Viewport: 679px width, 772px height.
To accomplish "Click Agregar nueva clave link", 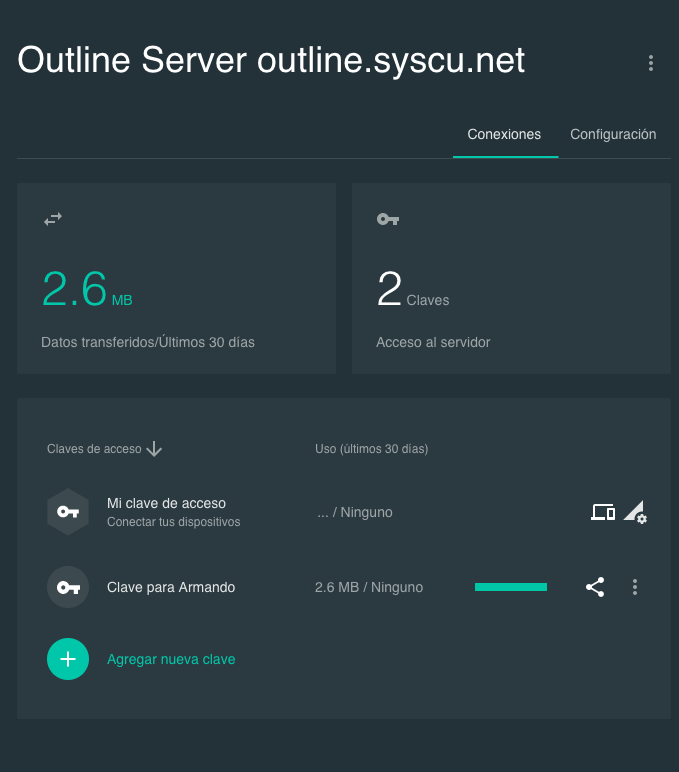I will pyautogui.click(x=171, y=659).
